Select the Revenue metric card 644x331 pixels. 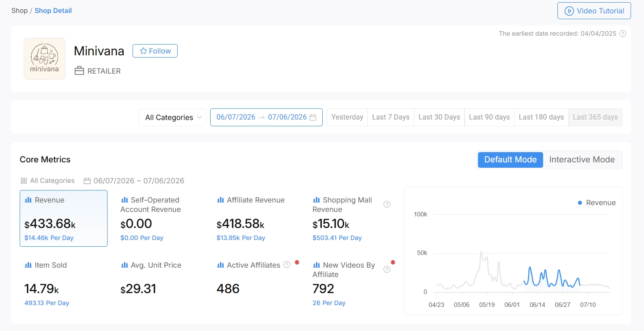tap(63, 218)
